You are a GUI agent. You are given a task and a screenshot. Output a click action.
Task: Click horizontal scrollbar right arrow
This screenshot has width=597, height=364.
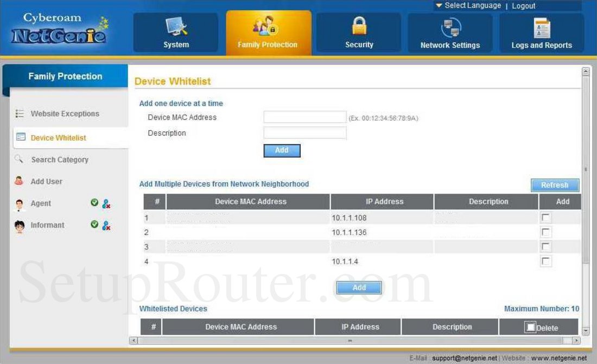point(576,340)
